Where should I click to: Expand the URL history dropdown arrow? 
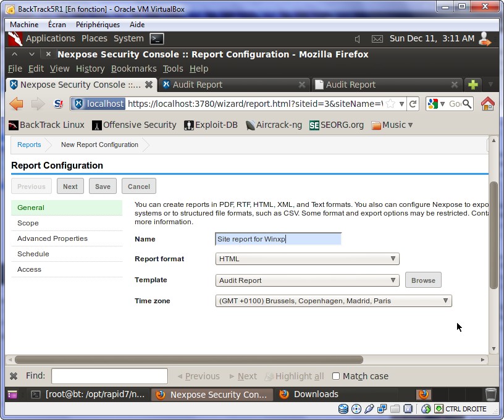401,104
